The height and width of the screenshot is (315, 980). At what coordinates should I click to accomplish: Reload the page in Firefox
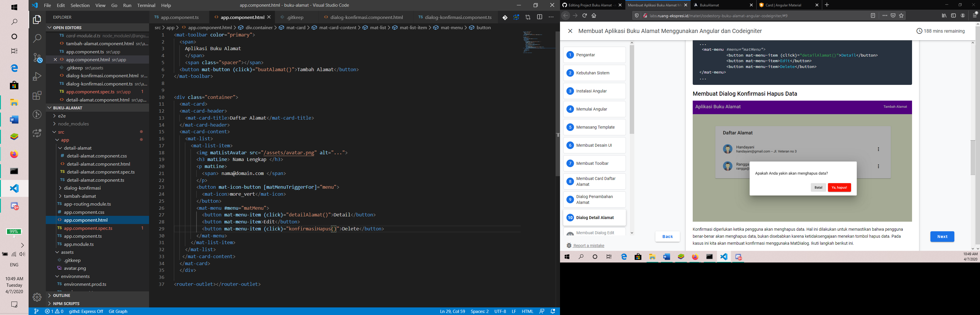tap(584, 15)
